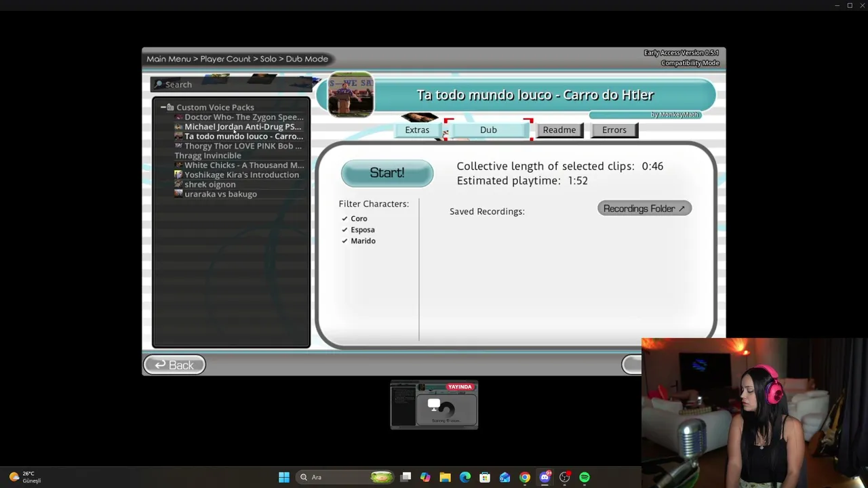Click the magnifier icon in Search box

(x=159, y=85)
